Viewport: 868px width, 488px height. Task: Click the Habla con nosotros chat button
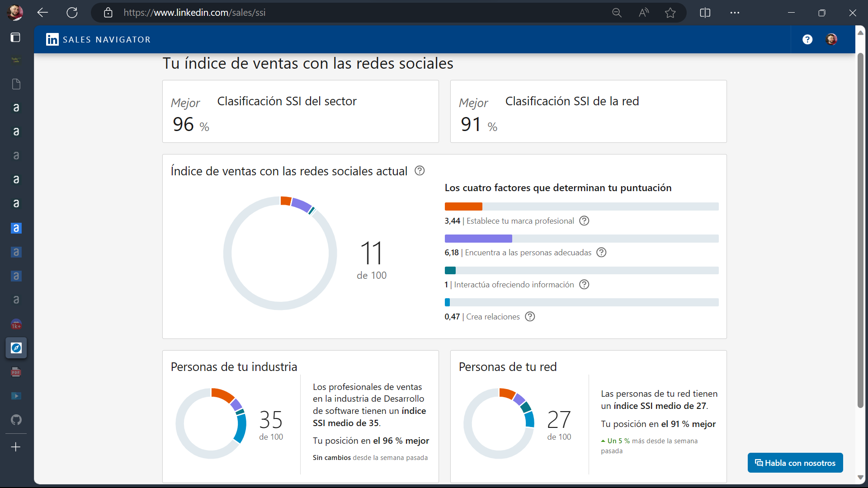click(x=795, y=463)
